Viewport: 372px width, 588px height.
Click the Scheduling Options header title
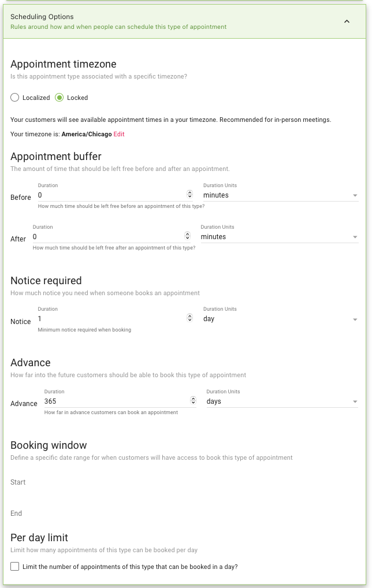coord(42,17)
